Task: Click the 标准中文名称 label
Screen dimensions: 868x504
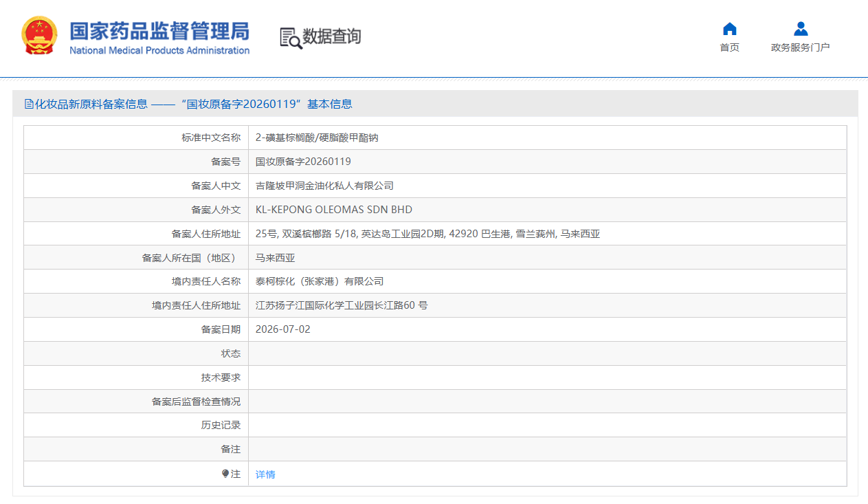Action: click(211, 138)
